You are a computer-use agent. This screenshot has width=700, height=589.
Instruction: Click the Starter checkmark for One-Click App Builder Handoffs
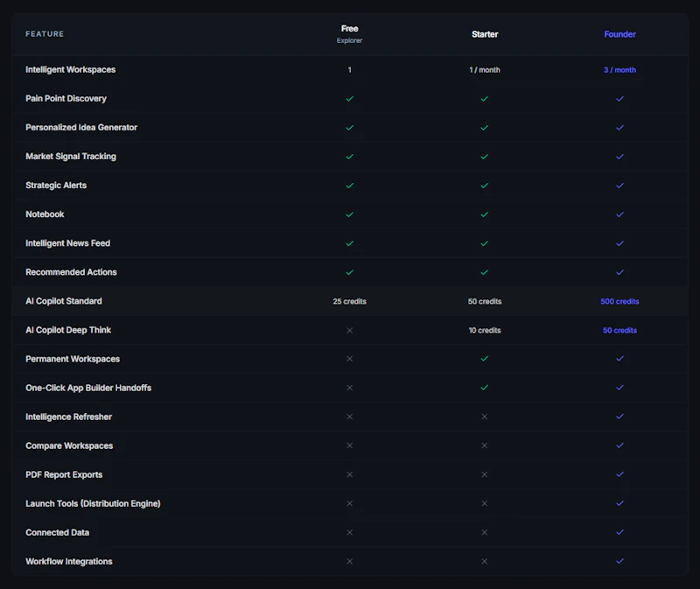485,388
